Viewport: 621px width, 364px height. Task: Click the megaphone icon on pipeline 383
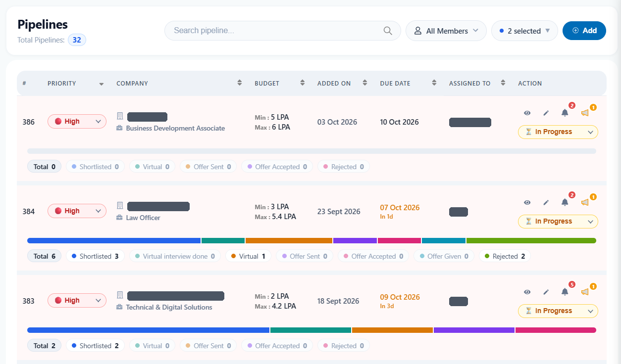point(585,292)
